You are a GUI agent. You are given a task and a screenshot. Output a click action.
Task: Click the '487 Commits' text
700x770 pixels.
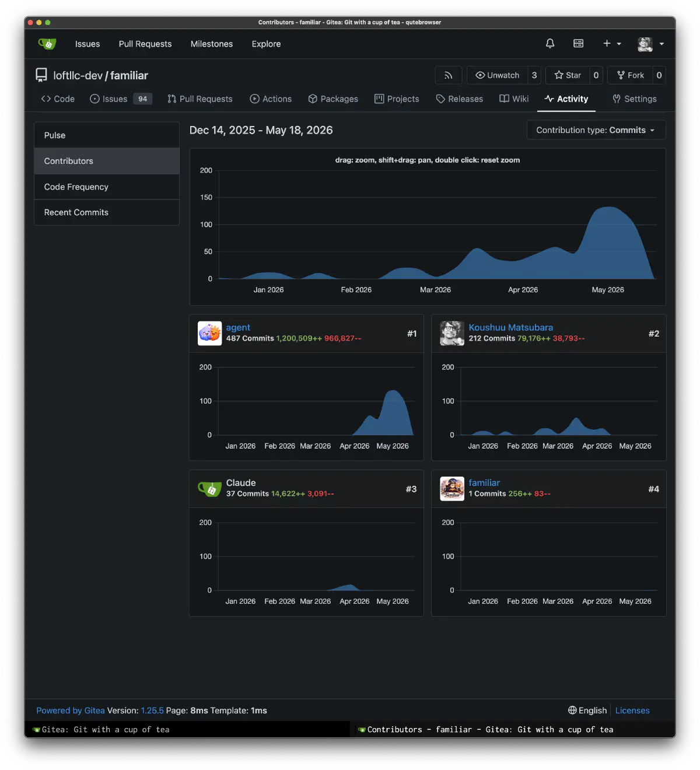point(250,338)
